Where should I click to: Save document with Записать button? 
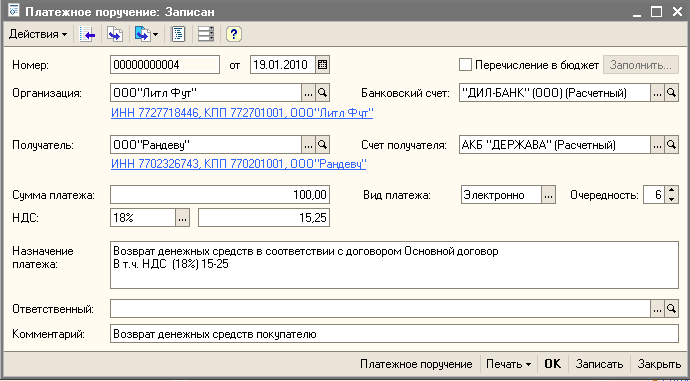(599, 364)
